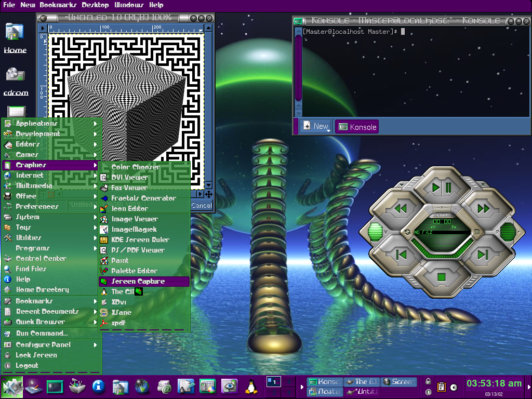Click the GIMP navigation cross-arrows icon

(x=209, y=194)
